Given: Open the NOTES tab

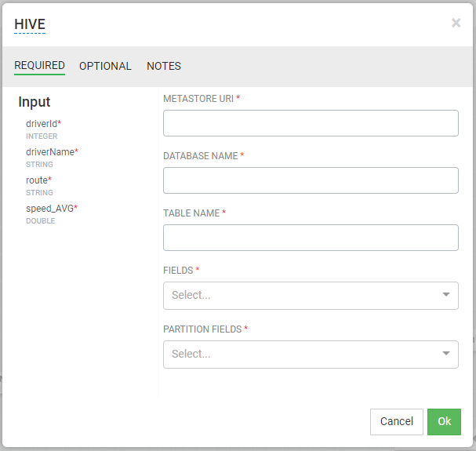Looking at the screenshot, I should (164, 66).
